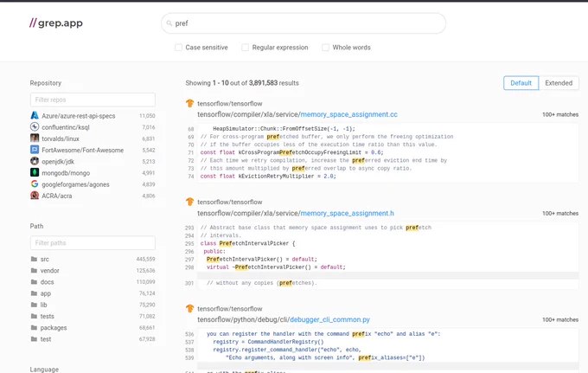This screenshot has width=588, height=373.
Task: Click the docs folder icon
Action: (x=34, y=282)
